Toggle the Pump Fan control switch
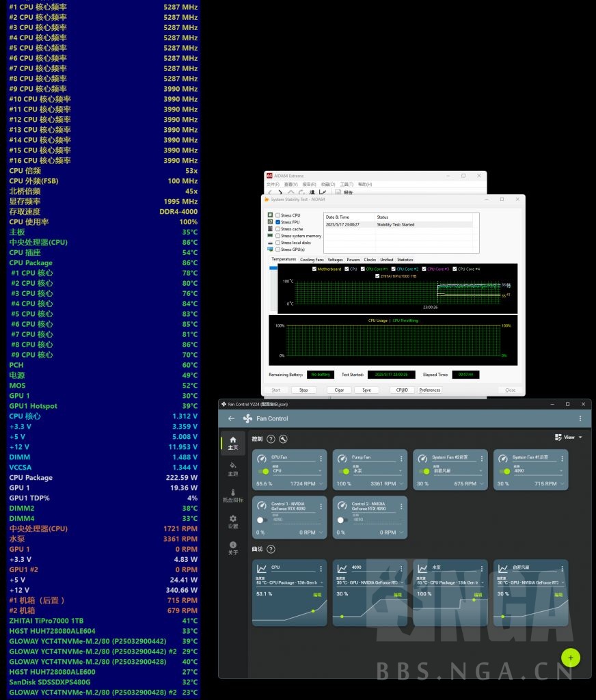596x700 pixels. [x=344, y=471]
